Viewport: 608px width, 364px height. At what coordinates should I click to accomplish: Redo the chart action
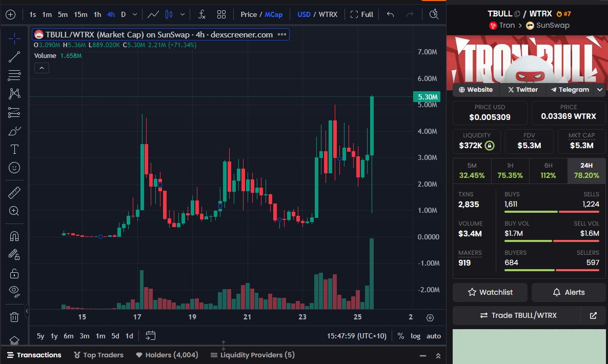[410, 15]
